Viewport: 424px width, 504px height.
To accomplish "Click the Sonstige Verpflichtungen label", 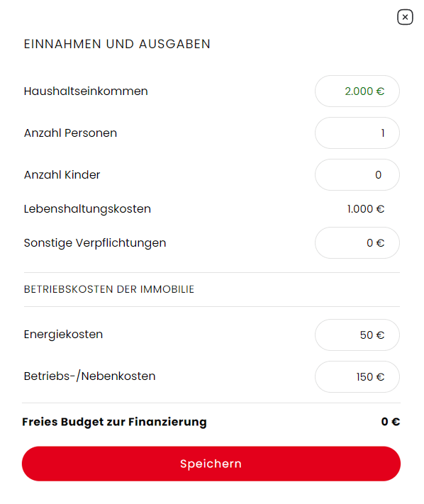I will coord(95,243).
